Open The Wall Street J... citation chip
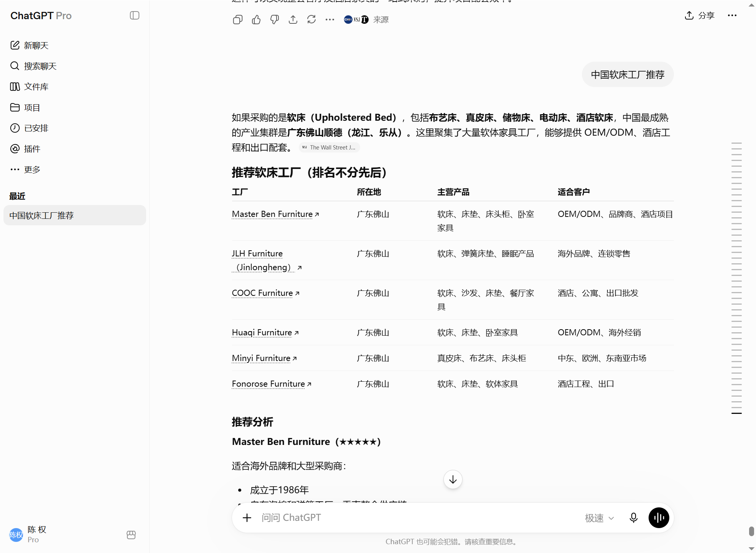This screenshot has height=553, width=756. pos(329,148)
